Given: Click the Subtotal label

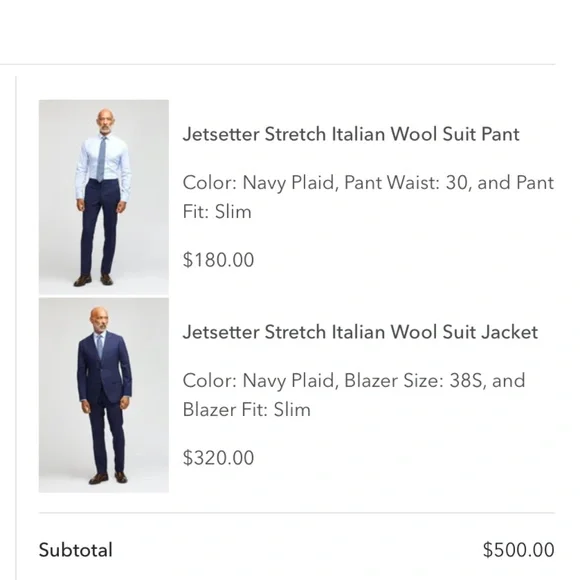Looking at the screenshot, I should (x=75, y=550).
